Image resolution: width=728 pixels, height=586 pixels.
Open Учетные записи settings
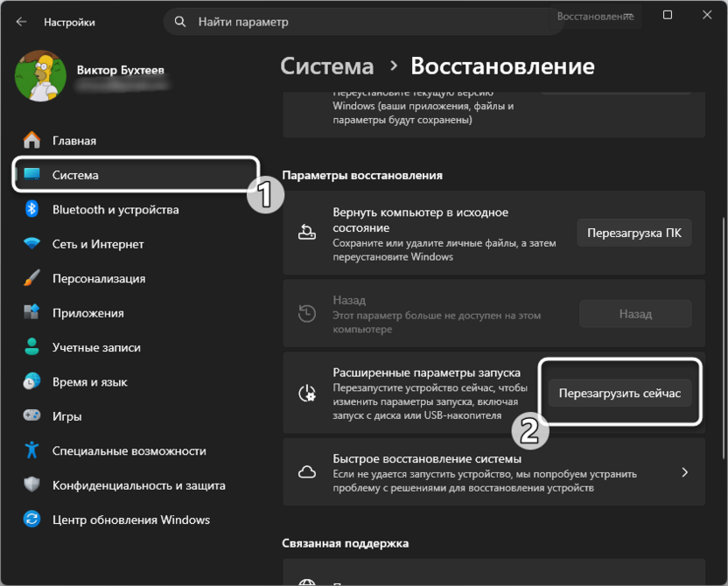point(96,347)
